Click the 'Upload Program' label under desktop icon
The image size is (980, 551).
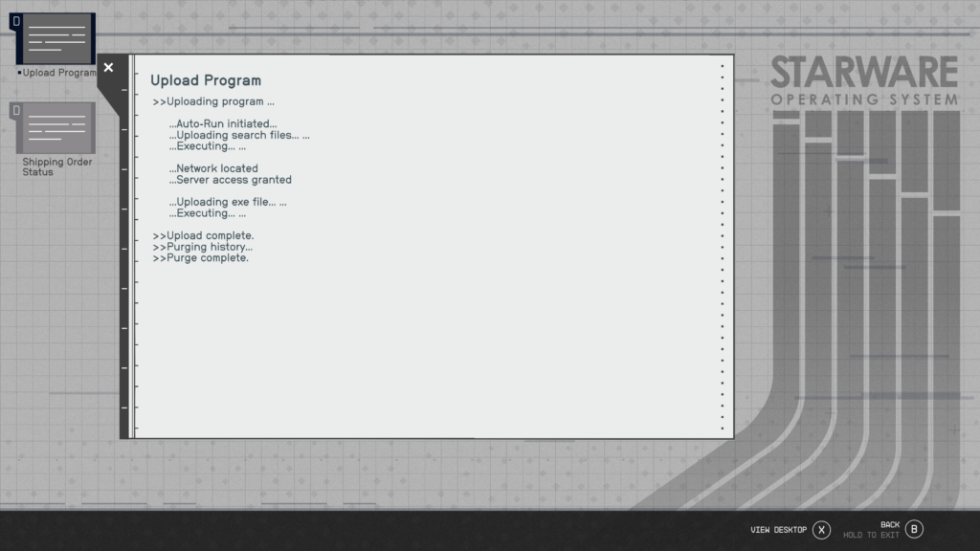[59, 73]
